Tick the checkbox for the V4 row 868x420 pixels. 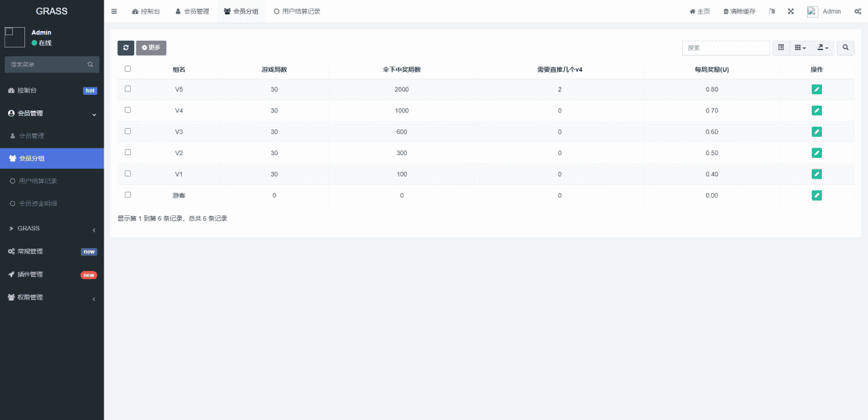[127, 110]
